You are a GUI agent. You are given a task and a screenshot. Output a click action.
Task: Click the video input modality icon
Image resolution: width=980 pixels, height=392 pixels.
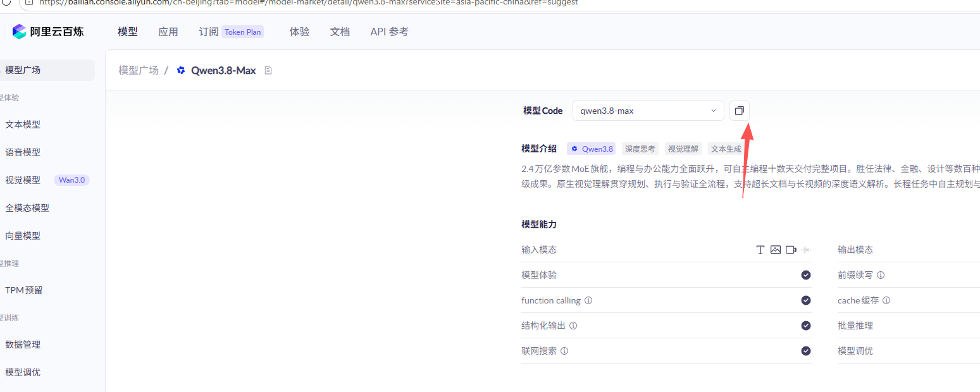tap(791, 250)
